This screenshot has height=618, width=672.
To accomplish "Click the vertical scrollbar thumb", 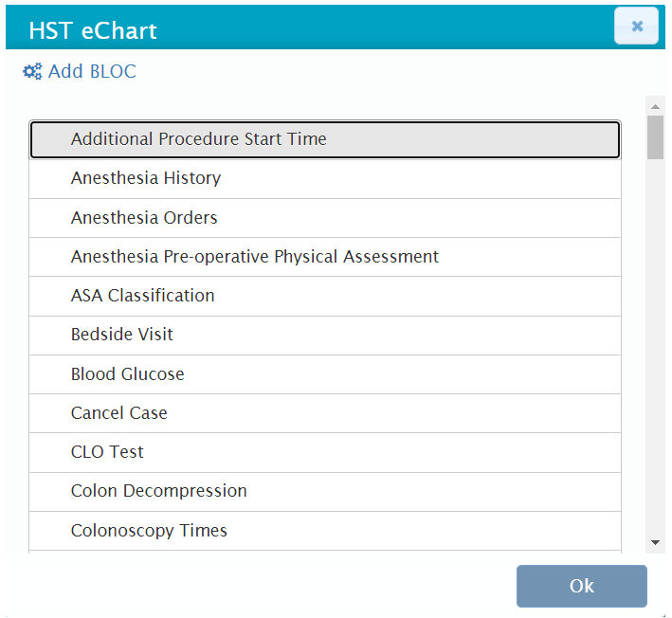I will tap(655, 137).
